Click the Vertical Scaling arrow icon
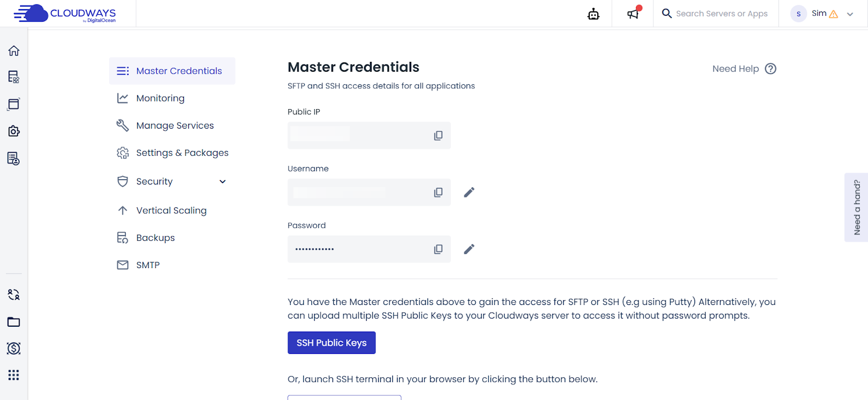This screenshot has height=400, width=868. [123, 211]
